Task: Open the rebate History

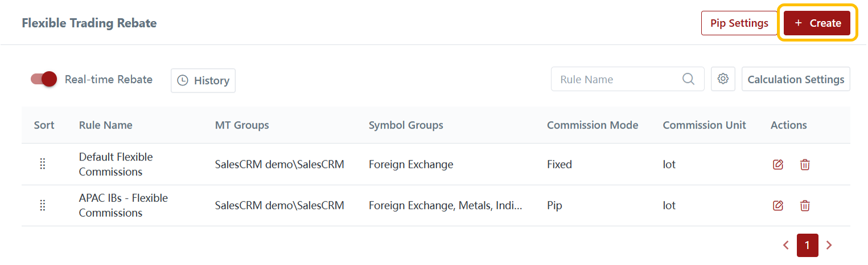Action: [203, 80]
